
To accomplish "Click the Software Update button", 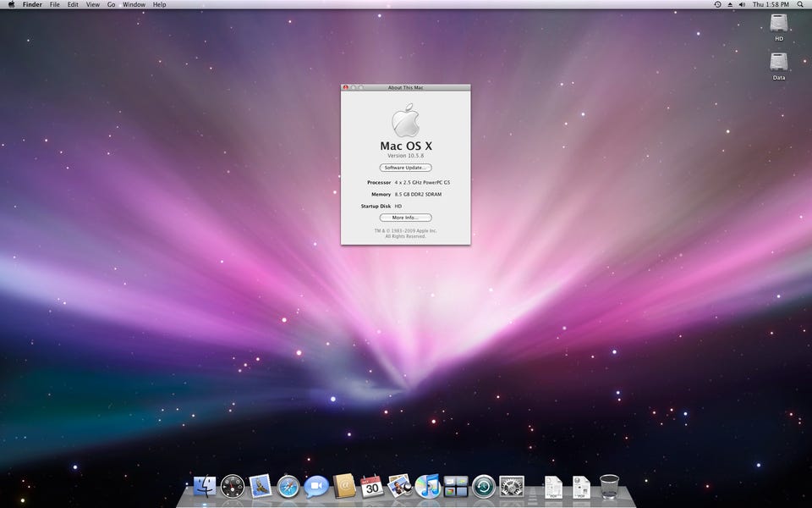I will pyautogui.click(x=405, y=168).
